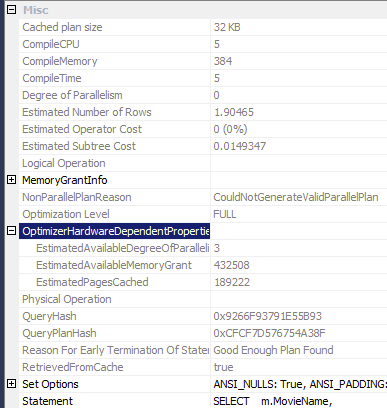Click the 432508 memory grant value

(x=231, y=265)
